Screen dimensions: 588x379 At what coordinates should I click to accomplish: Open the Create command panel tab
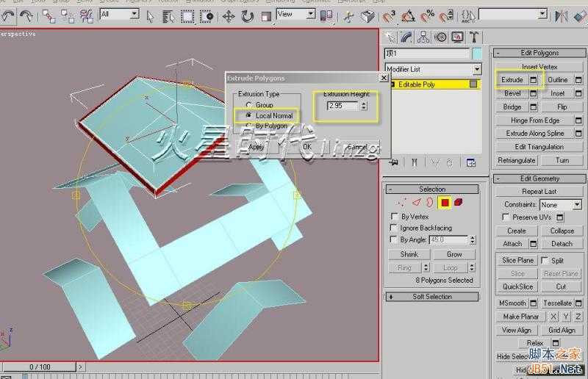point(390,37)
